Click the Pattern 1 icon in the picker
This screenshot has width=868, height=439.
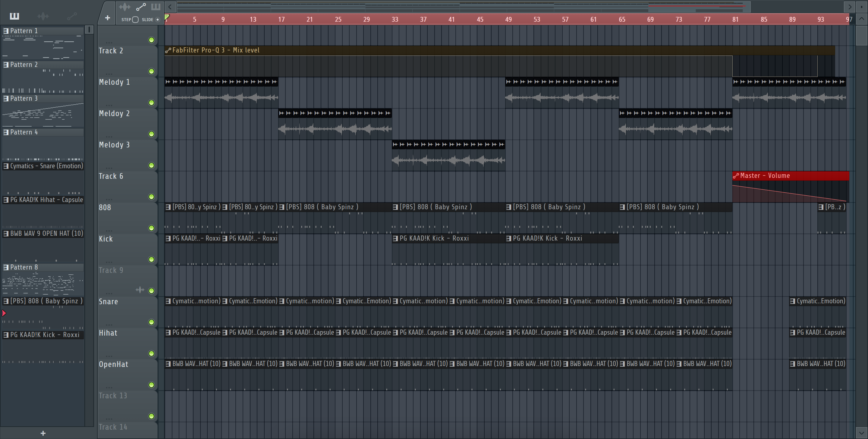point(6,31)
